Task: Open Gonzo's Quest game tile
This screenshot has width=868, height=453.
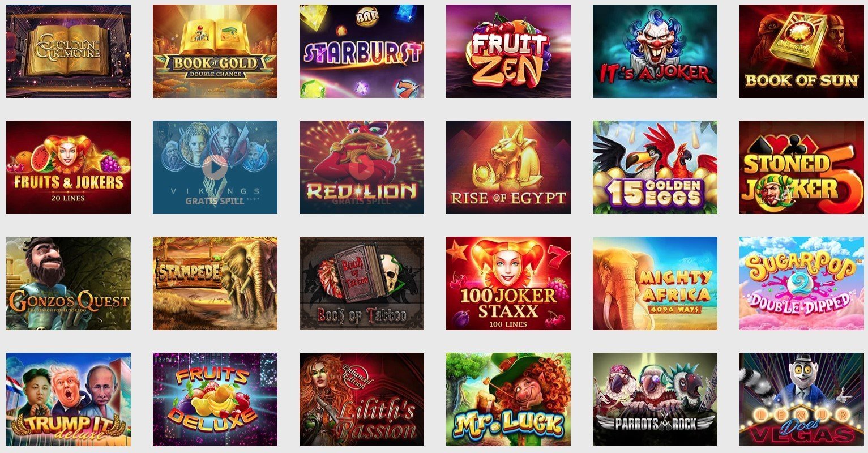Action: pyautogui.click(x=69, y=283)
